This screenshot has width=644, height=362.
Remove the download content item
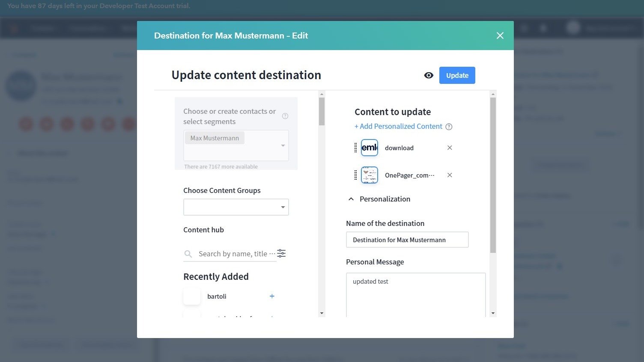point(450,148)
